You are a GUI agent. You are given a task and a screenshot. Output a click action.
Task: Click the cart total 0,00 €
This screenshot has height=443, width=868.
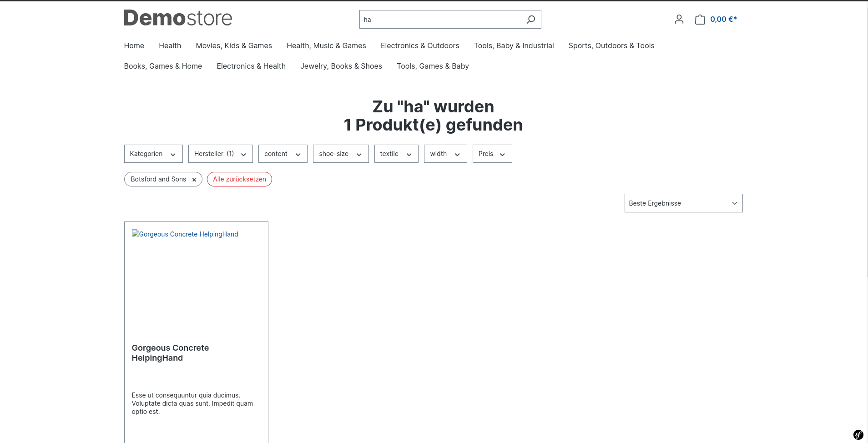point(723,19)
